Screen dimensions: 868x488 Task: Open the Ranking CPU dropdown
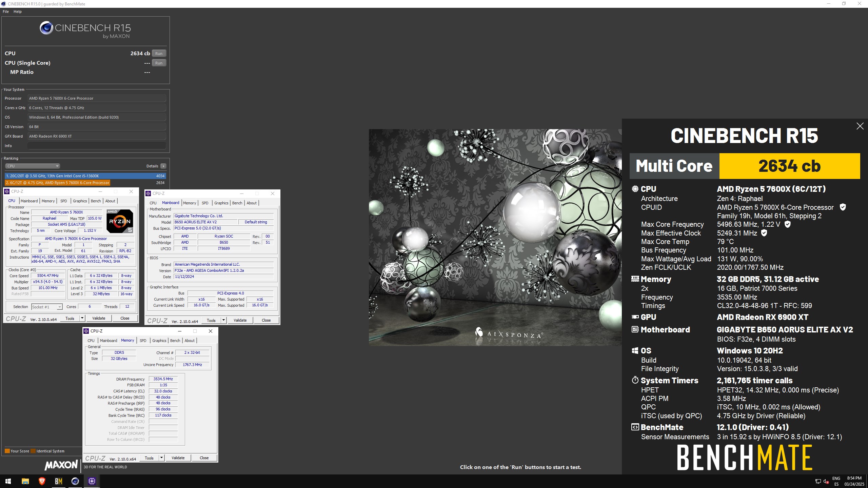coord(33,166)
